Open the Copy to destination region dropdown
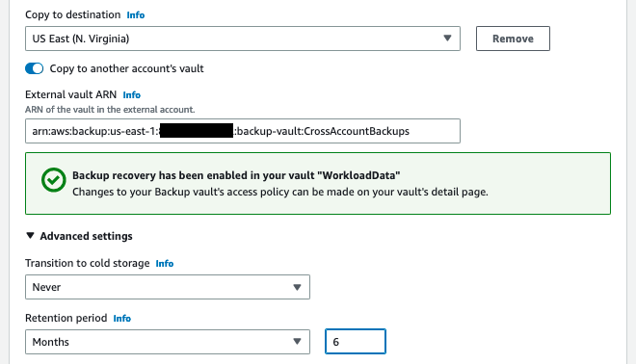The height and width of the screenshot is (364, 636). [243, 39]
